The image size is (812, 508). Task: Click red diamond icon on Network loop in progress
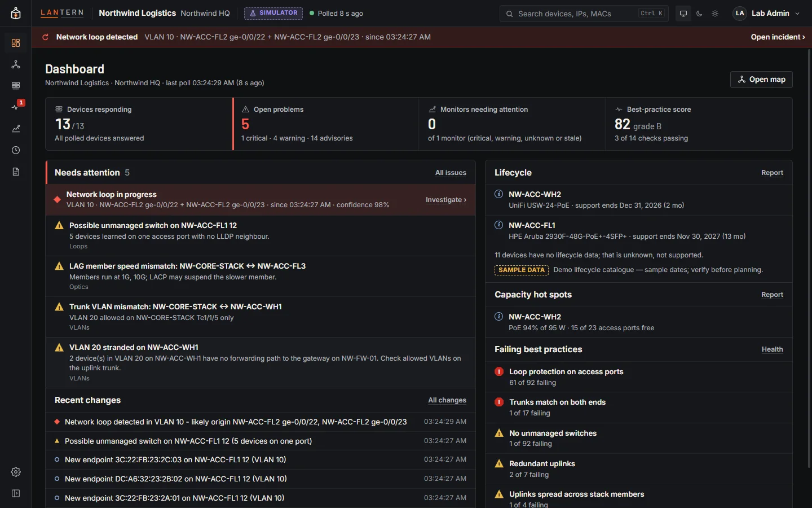tap(57, 199)
